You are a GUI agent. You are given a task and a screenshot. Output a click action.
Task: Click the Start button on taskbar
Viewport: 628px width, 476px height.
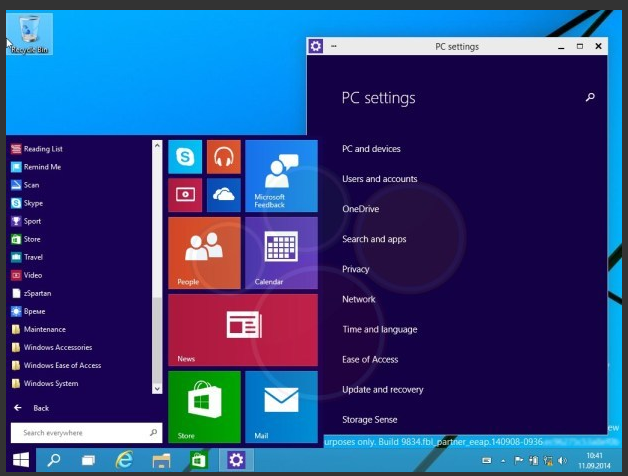[x=21, y=460]
